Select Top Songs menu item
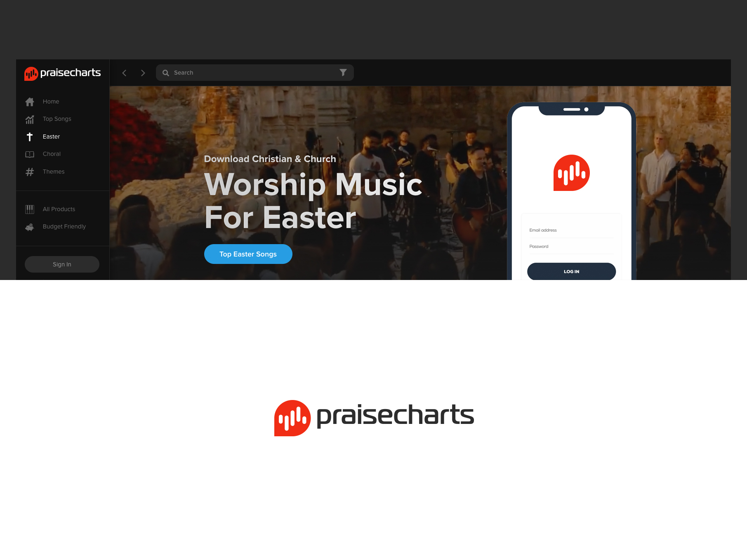Image resolution: width=747 pixels, height=560 pixels. [57, 119]
